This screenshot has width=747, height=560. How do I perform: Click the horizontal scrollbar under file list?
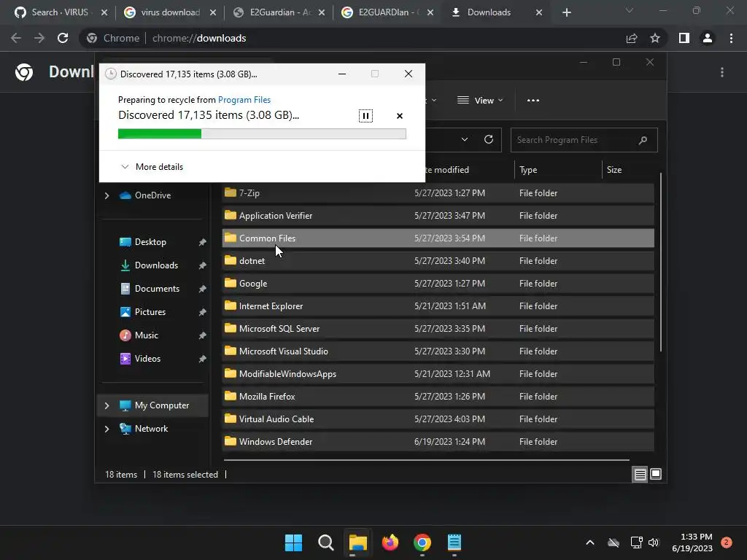click(x=426, y=460)
